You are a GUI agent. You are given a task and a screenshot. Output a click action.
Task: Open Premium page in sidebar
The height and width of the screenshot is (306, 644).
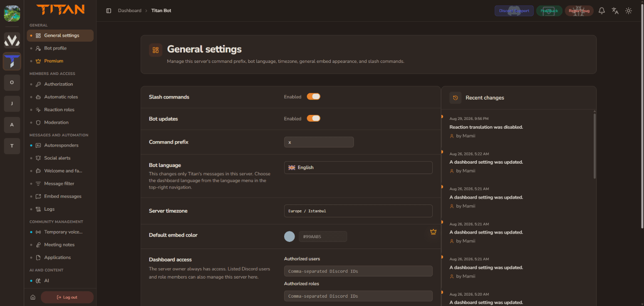[x=60, y=61]
